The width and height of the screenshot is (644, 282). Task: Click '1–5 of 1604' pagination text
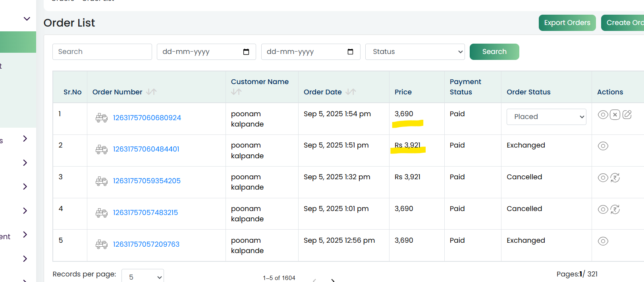pos(279,278)
